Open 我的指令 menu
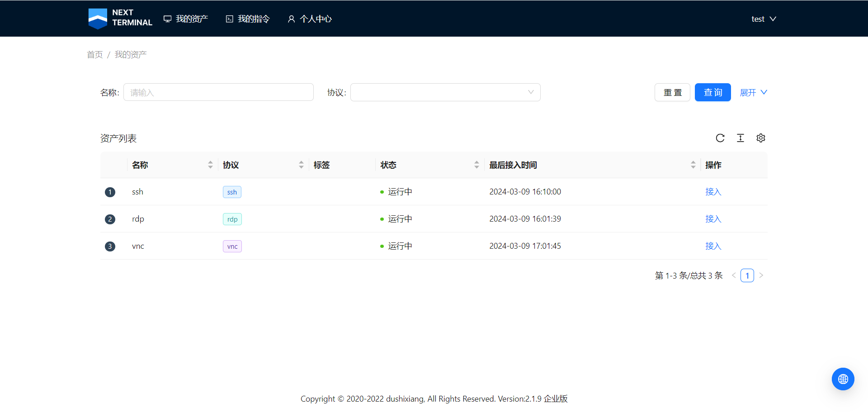The height and width of the screenshot is (417, 868). pyautogui.click(x=248, y=19)
